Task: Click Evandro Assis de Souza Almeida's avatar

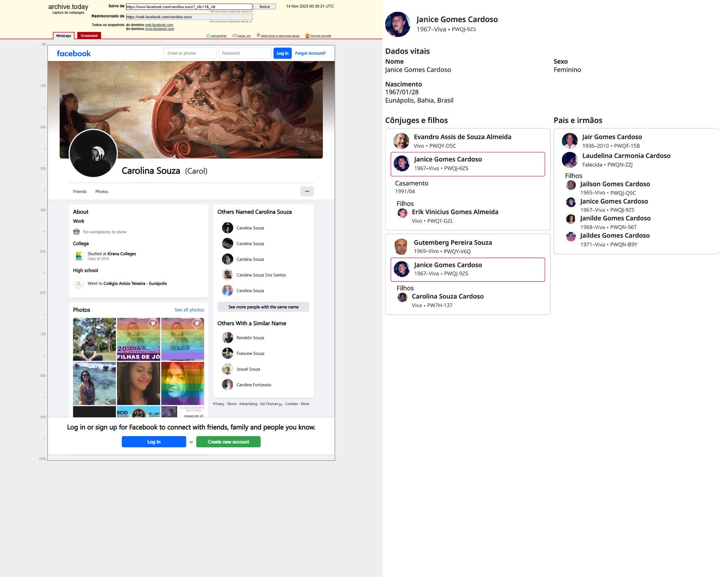Action: point(401,141)
